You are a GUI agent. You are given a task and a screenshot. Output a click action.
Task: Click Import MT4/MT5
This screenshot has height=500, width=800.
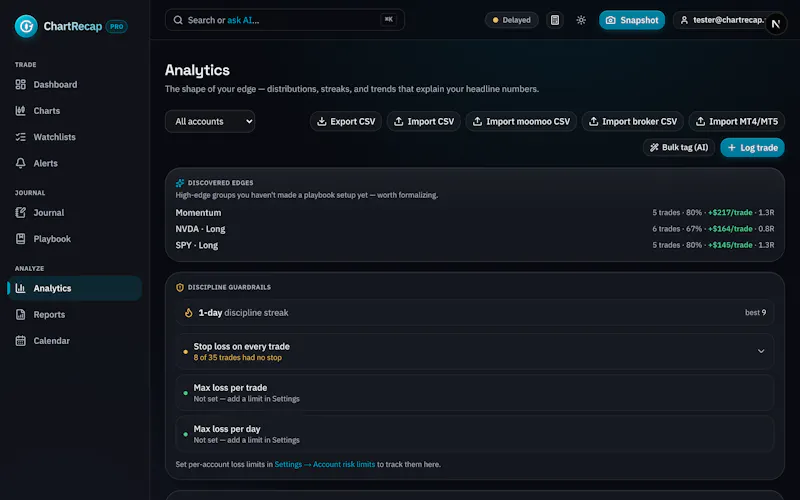tap(737, 121)
